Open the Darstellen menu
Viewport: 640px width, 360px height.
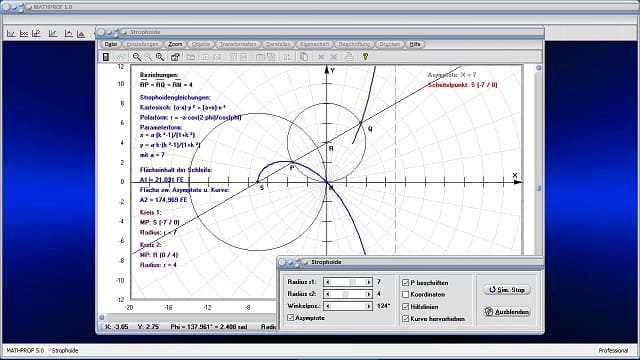pyautogui.click(x=278, y=44)
